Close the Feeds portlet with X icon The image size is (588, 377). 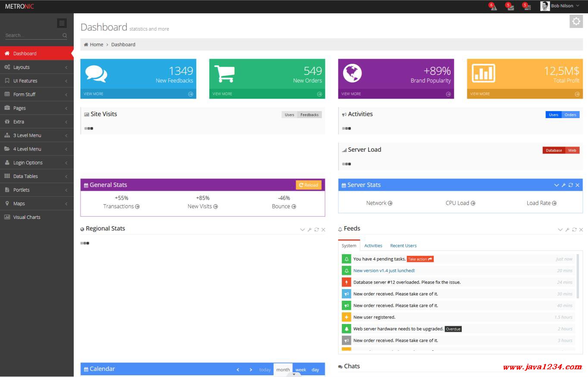pos(581,230)
